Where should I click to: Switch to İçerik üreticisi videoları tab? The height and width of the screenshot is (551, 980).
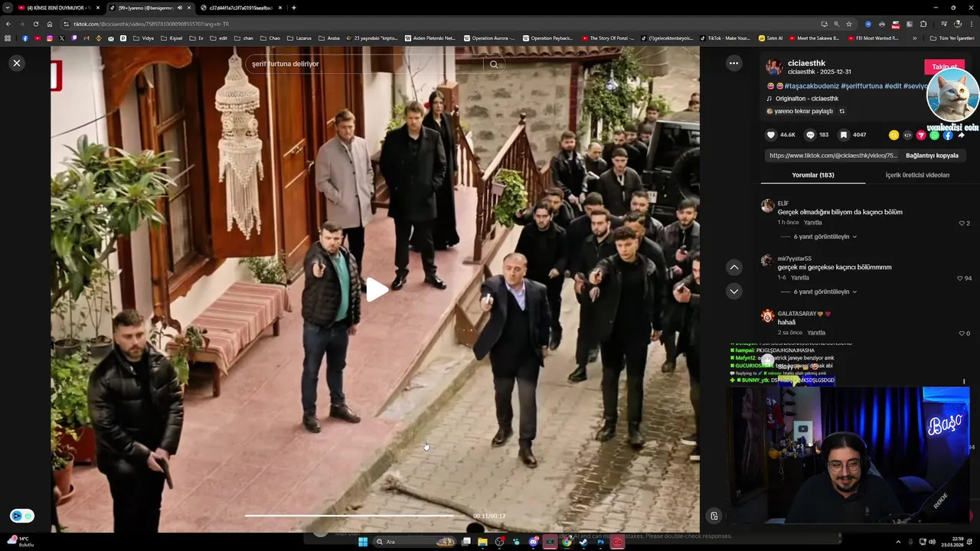coord(917,175)
